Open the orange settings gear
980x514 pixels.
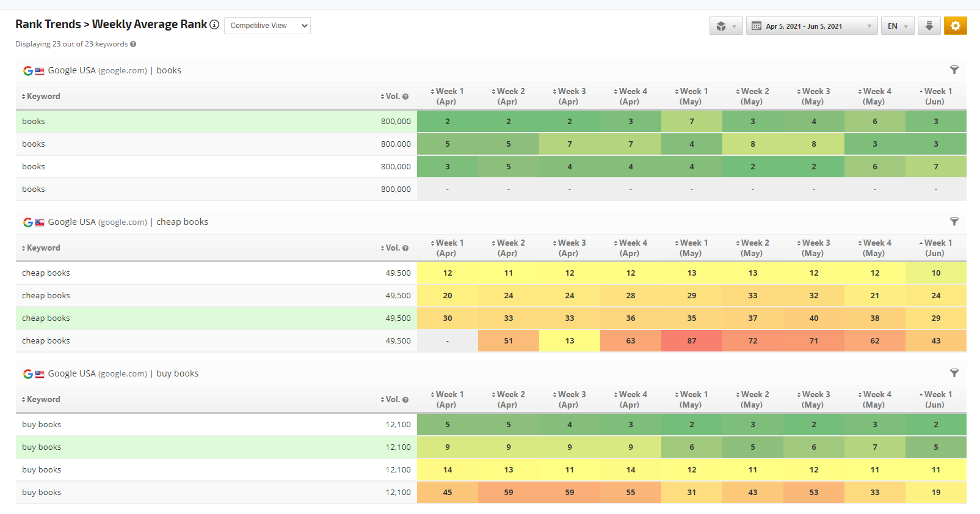(x=955, y=26)
